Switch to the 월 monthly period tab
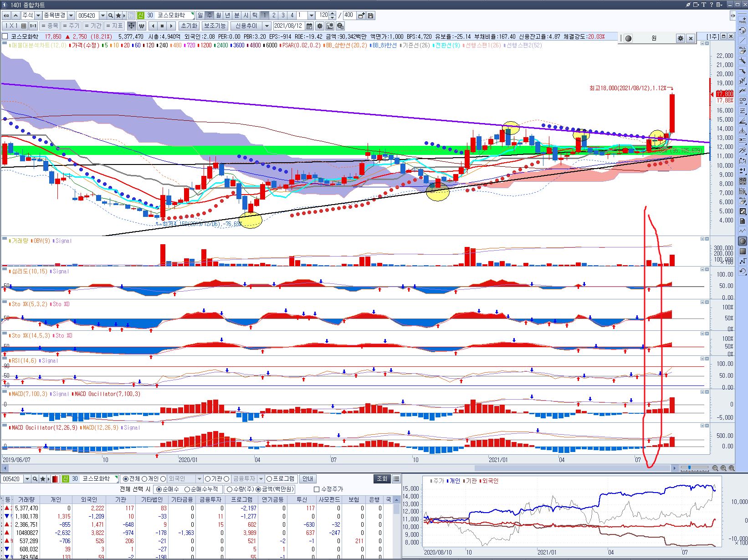 (x=218, y=15)
